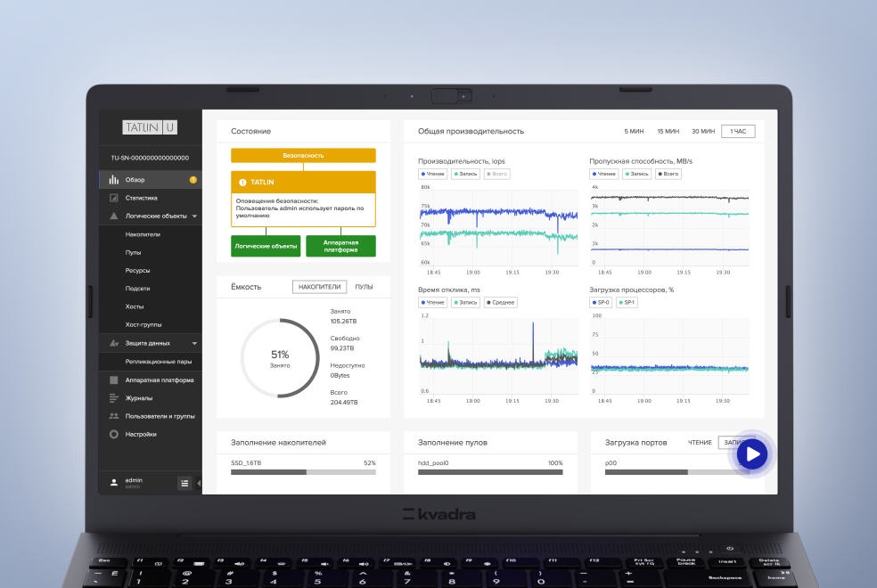Image resolution: width=877 pixels, height=588 pixels.
Task: Click the yellow Безопасность status block
Action: pyautogui.click(x=303, y=155)
